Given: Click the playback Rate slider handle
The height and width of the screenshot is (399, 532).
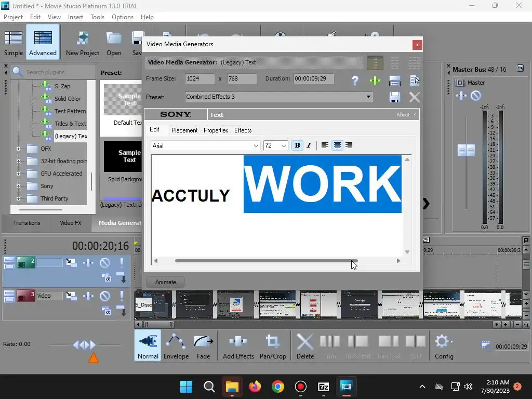Looking at the screenshot, I should click(x=85, y=345).
